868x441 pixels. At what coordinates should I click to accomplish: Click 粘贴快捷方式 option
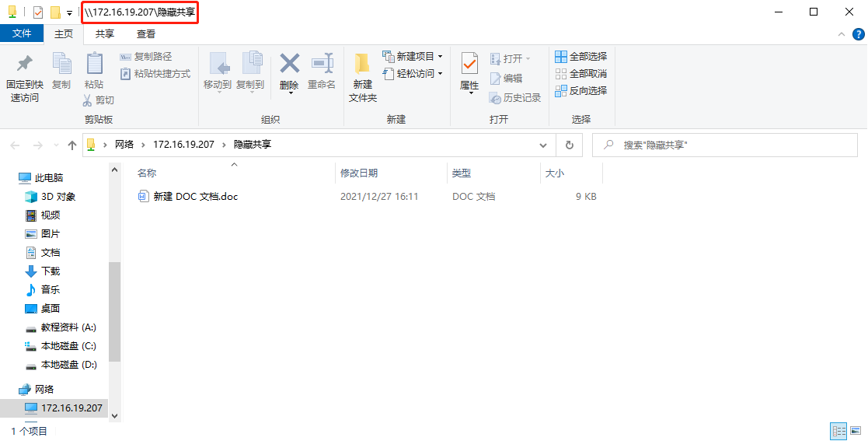[155, 74]
